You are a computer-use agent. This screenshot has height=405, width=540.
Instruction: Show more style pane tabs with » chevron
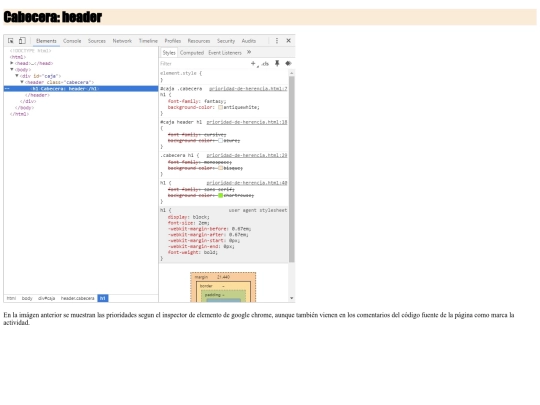click(249, 52)
